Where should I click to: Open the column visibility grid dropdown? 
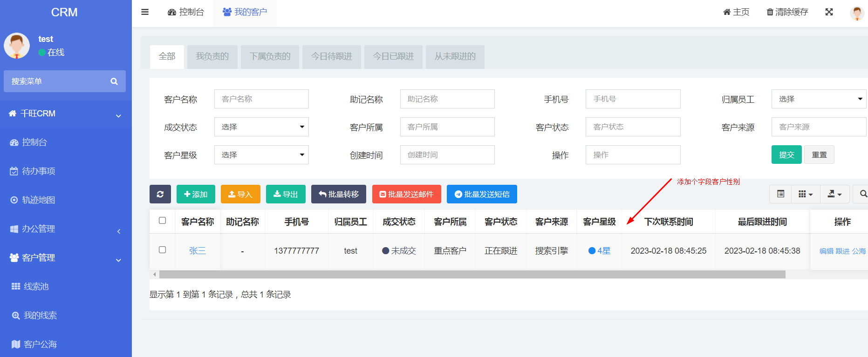click(806, 194)
